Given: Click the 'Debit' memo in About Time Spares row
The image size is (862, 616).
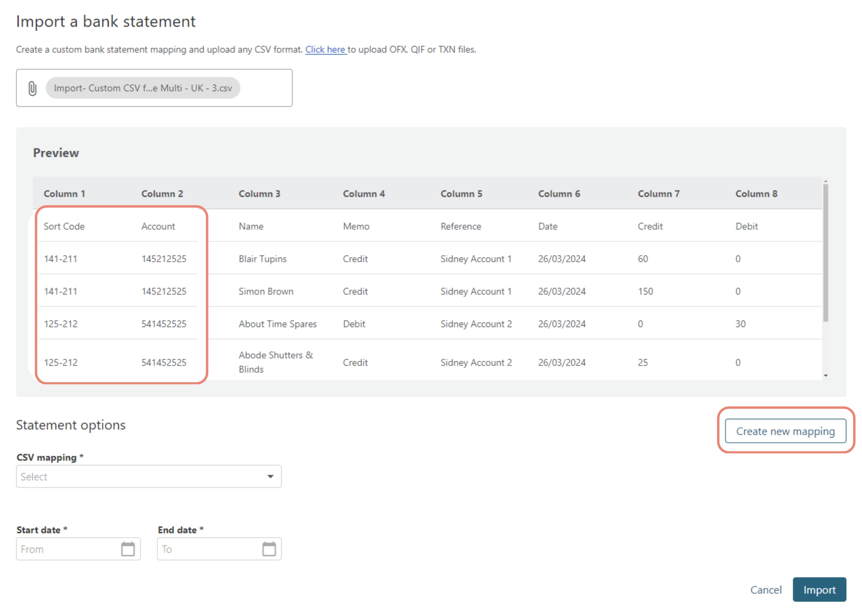Looking at the screenshot, I should coord(354,324).
